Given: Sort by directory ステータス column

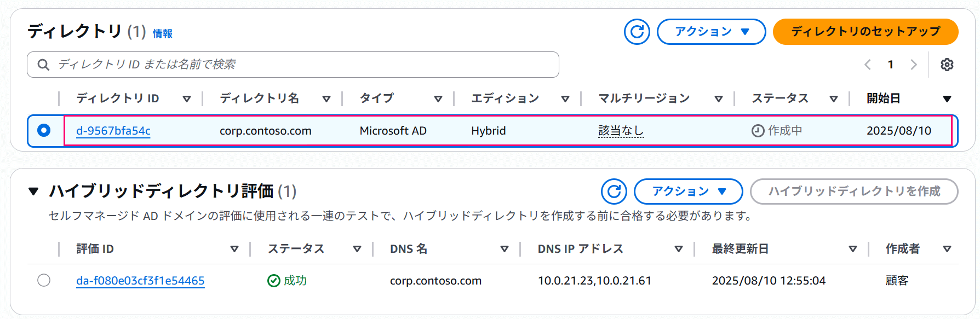Looking at the screenshot, I should click(834, 99).
